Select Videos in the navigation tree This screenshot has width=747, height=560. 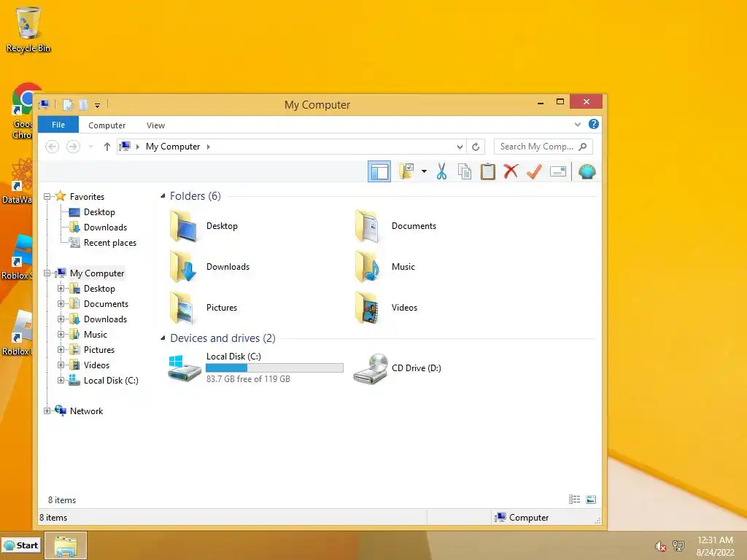tap(96, 365)
